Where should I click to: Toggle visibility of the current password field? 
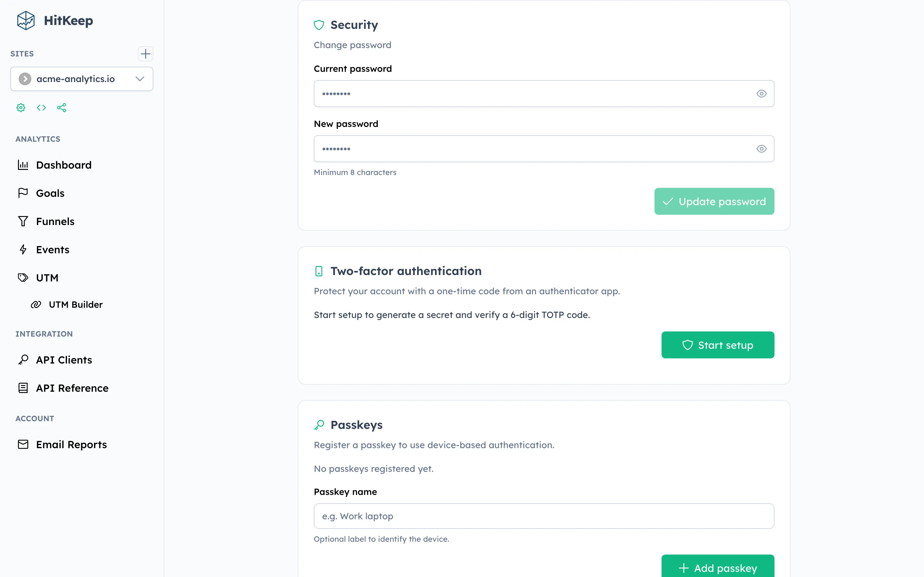tap(761, 94)
